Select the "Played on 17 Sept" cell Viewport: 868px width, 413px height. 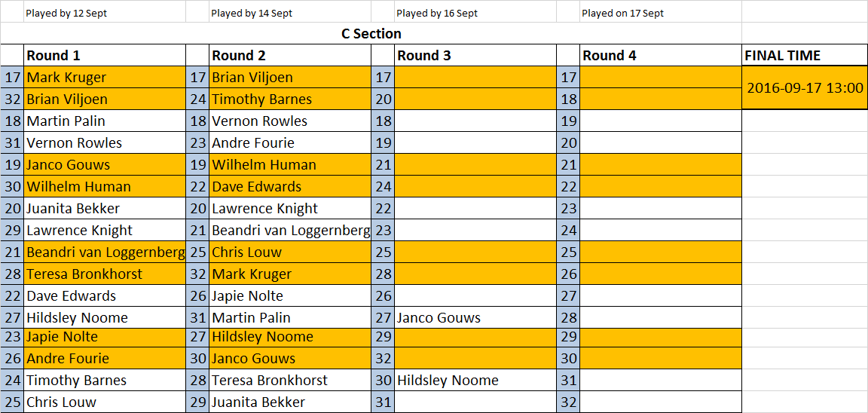coord(660,13)
